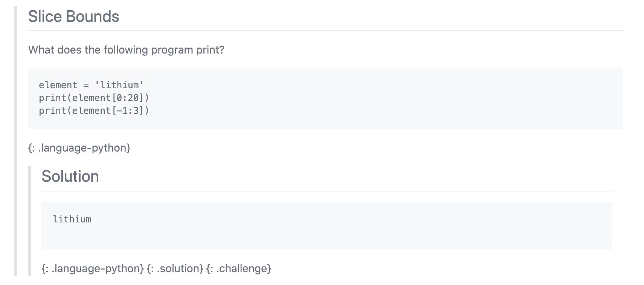
Task: Click the Solution heading
Action: point(70,176)
